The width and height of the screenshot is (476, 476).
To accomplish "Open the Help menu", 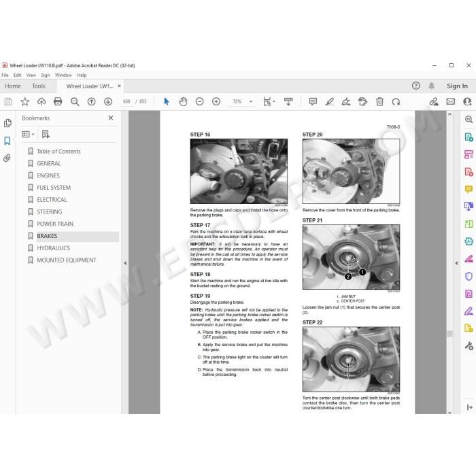I will [x=82, y=75].
